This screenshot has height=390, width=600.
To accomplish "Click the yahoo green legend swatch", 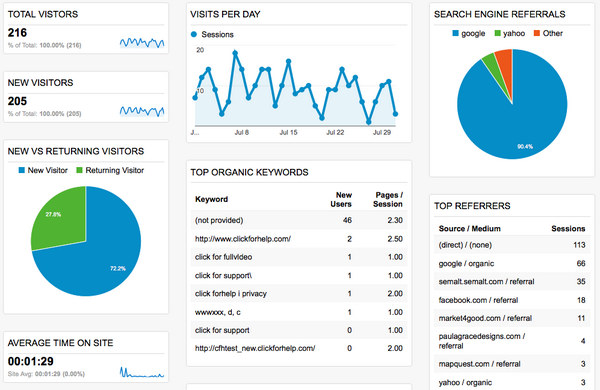I will [x=497, y=33].
